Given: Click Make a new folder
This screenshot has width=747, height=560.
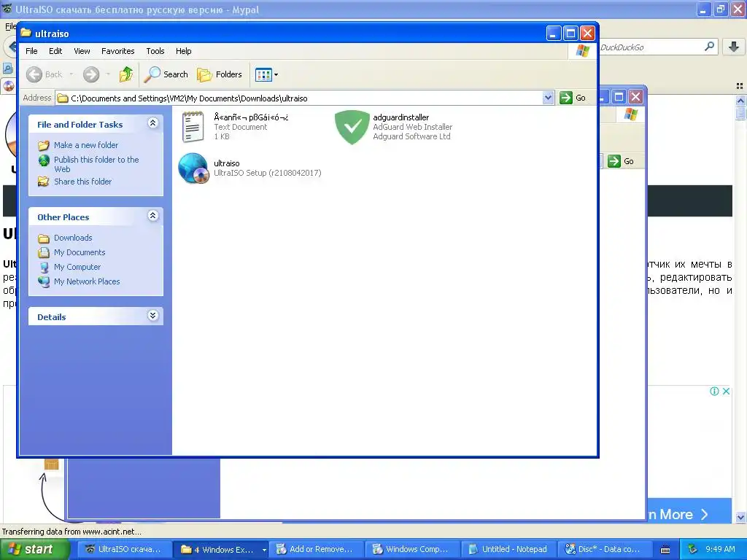Looking at the screenshot, I should tap(86, 145).
